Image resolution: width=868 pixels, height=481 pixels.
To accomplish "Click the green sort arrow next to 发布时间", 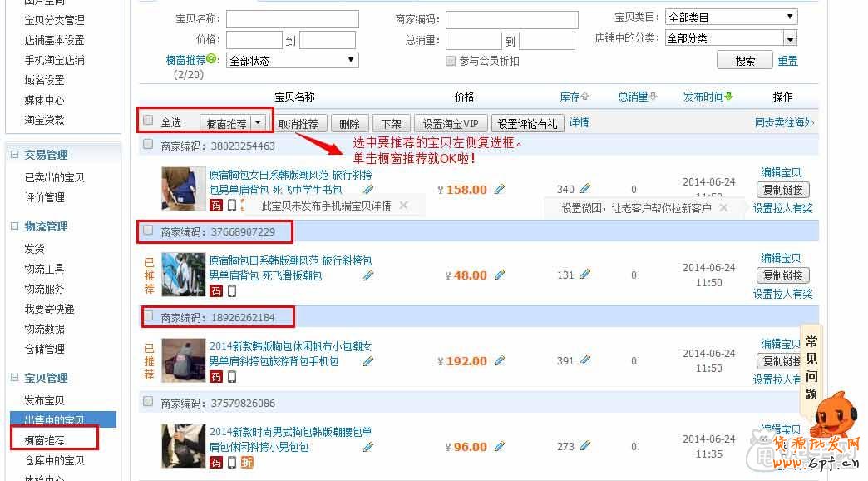I will (730, 96).
